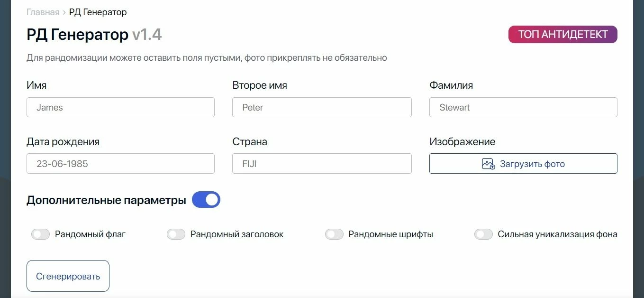This screenshot has width=644, height=298.
Task: Click the Изображение label text
Action: point(463,141)
